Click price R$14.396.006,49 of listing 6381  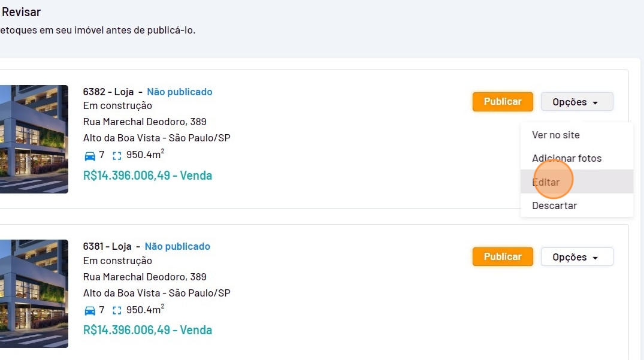click(x=147, y=330)
